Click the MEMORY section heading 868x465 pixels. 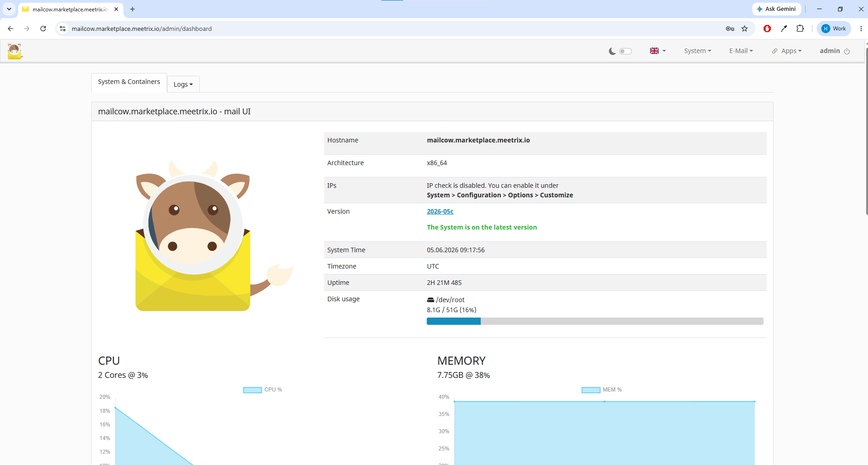(461, 361)
